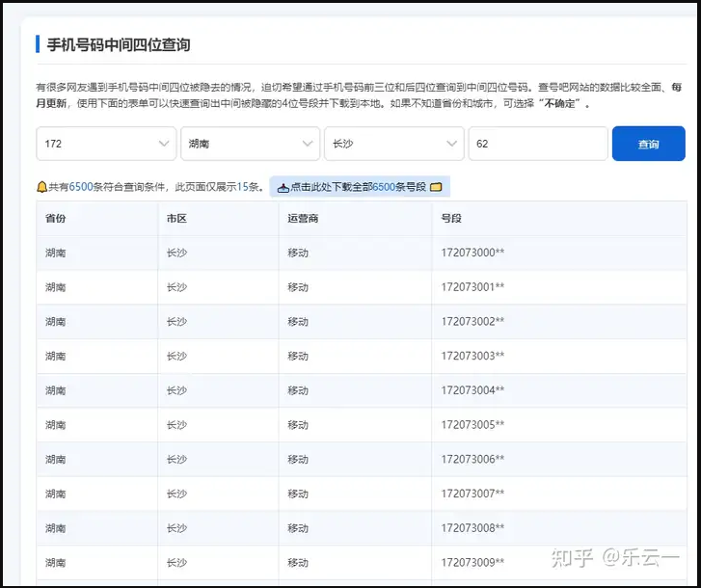The height and width of the screenshot is (588, 701).
Task: Click the yellow bell notification icon
Action: click(x=41, y=187)
